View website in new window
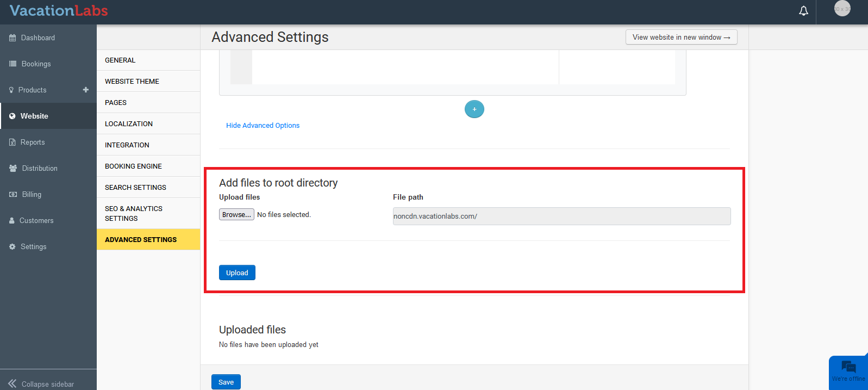The image size is (868, 390). coord(681,37)
